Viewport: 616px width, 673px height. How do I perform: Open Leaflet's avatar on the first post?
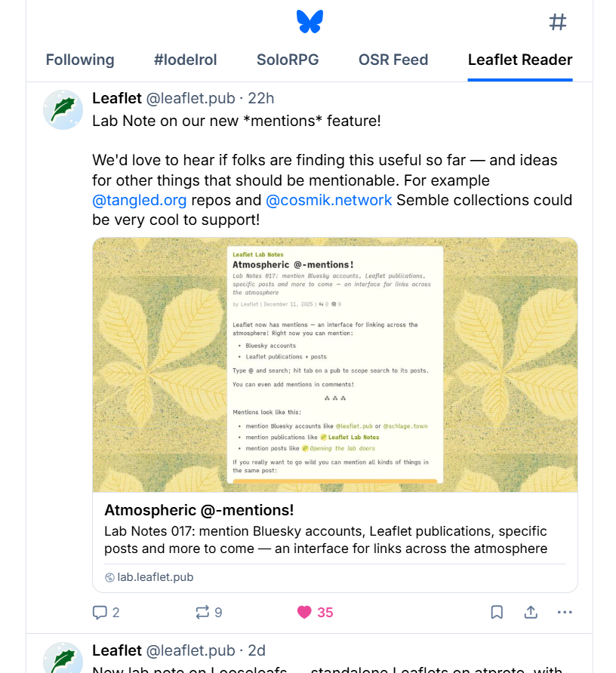[63, 109]
